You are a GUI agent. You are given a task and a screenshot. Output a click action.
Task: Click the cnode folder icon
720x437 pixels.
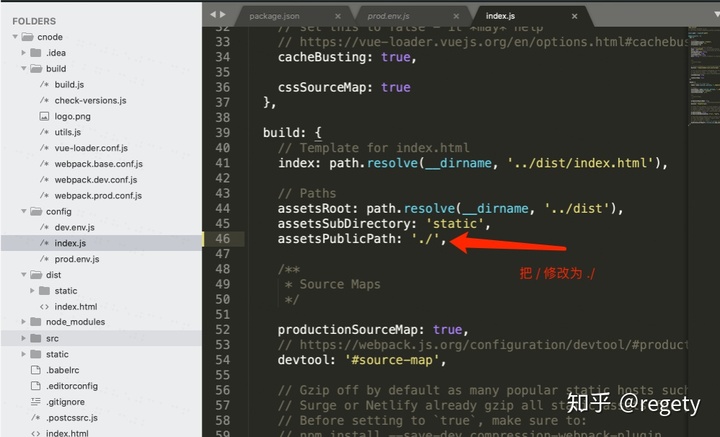(28, 37)
